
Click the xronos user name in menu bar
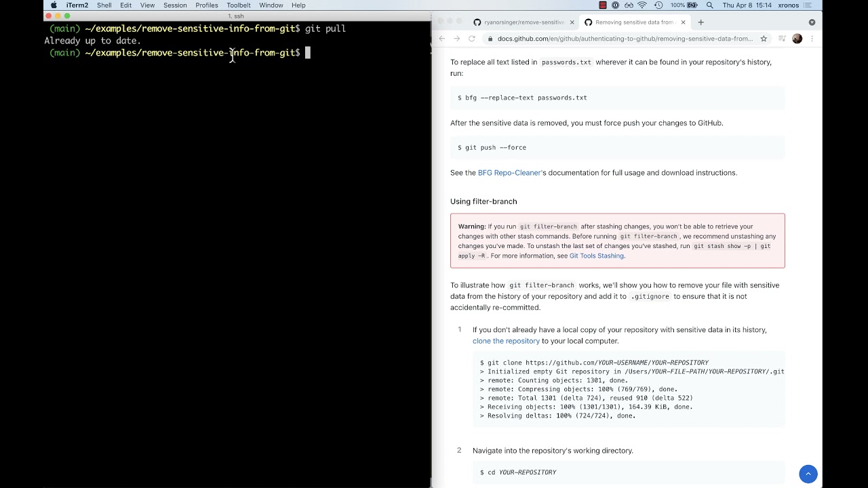[x=788, y=5]
